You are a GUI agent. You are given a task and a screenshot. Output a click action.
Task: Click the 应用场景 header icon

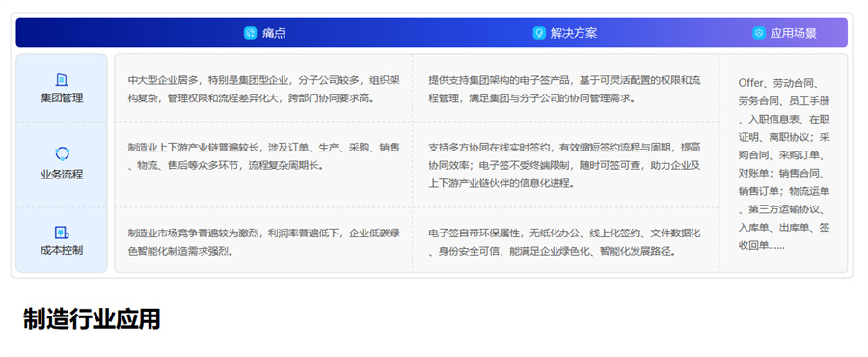point(759,33)
